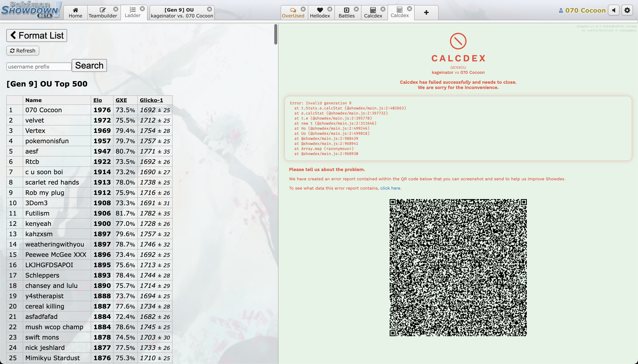638x364 pixels.
Task: Open the options gear icon
Action: click(x=627, y=10)
